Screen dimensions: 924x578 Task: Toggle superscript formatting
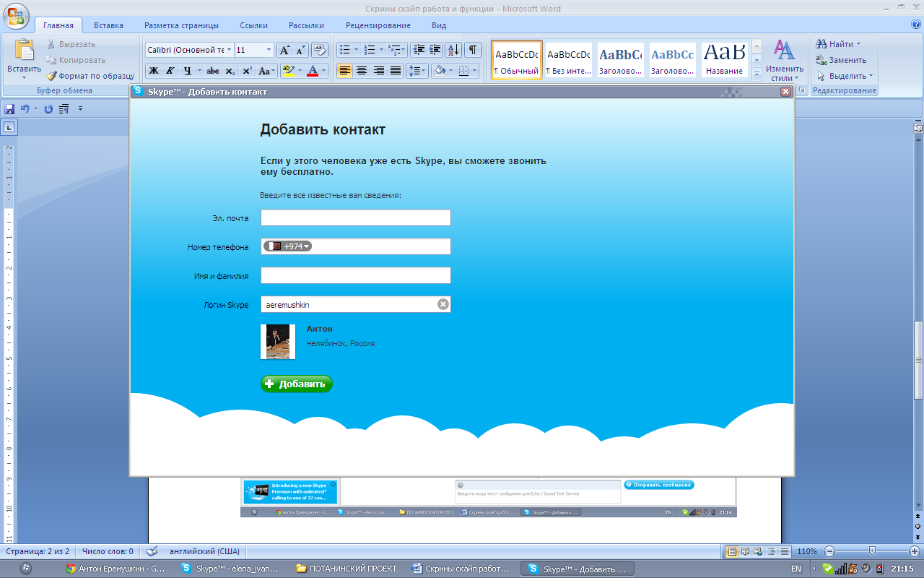(x=247, y=71)
